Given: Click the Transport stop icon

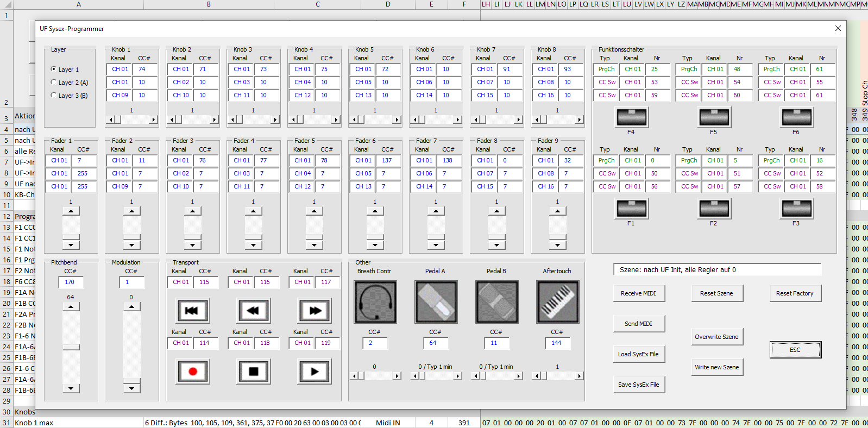Looking at the screenshot, I should pos(253,372).
